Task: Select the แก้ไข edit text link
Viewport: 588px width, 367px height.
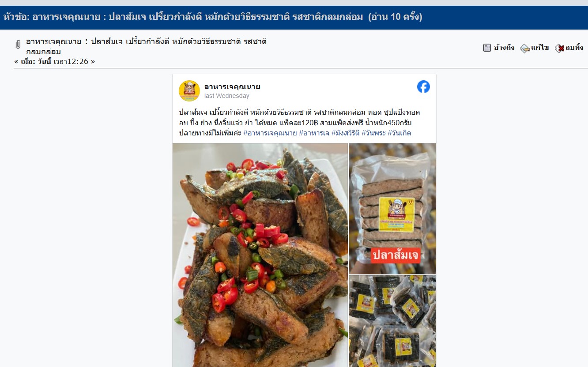Action: tap(540, 48)
